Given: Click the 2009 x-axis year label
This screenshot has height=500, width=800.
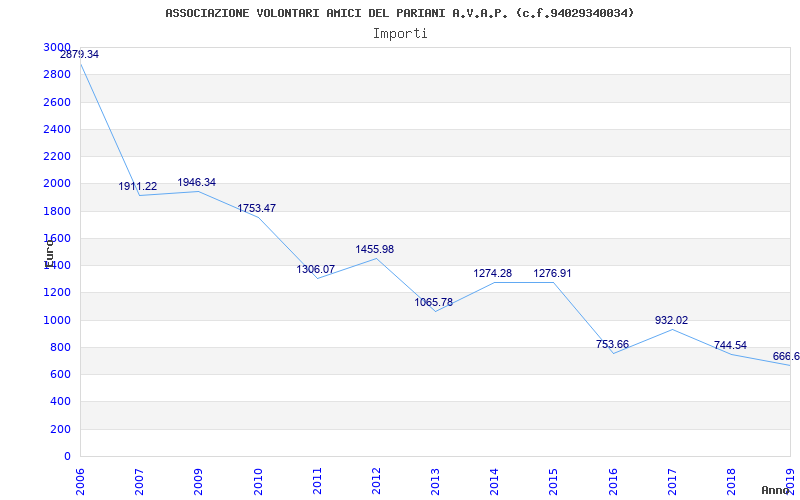Looking at the screenshot, I should coord(199,480).
